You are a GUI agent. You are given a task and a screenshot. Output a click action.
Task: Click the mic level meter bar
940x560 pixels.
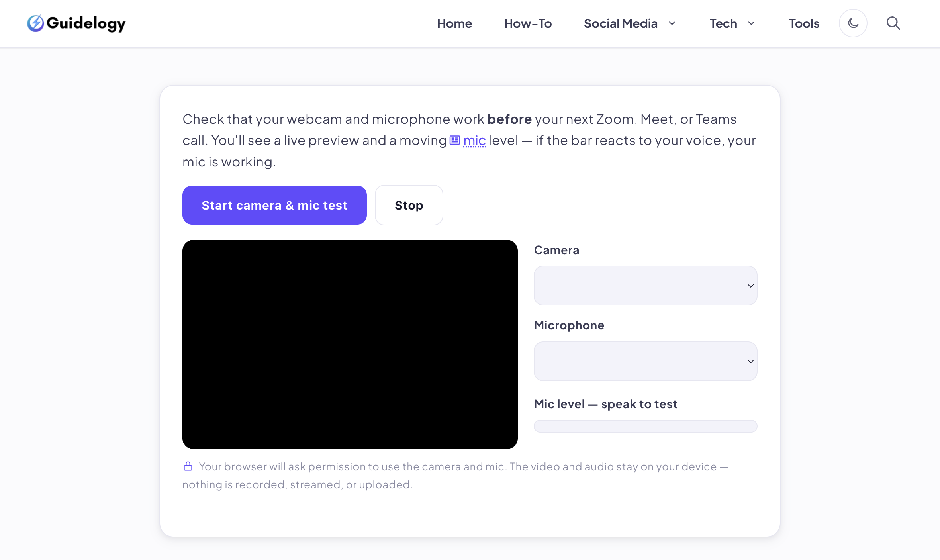click(645, 426)
